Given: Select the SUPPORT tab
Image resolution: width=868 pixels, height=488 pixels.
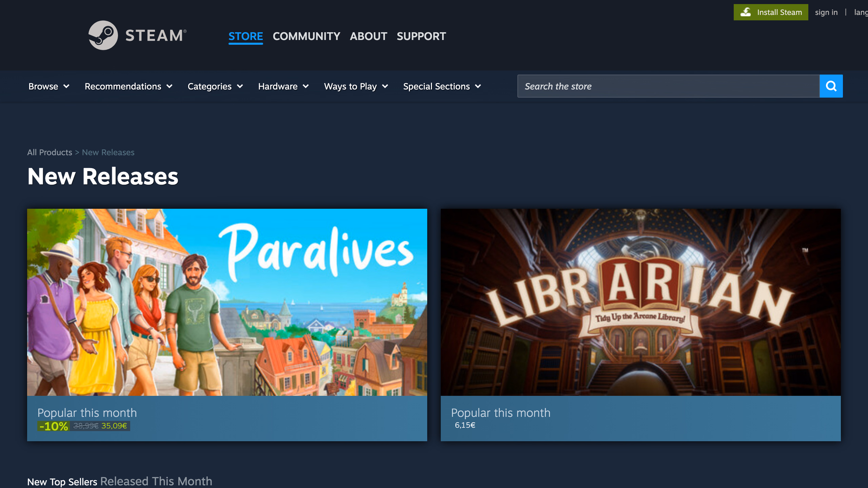Looking at the screenshot, I should pos(421,36).
